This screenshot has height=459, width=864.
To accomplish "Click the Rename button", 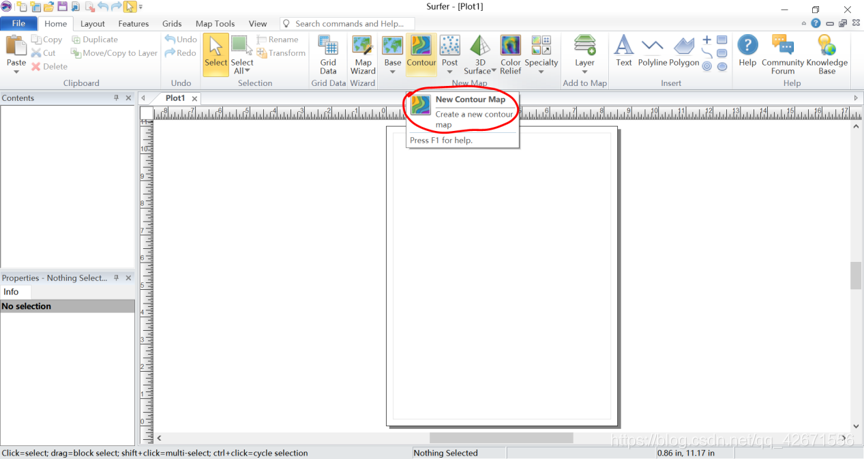I will [277, 40].
